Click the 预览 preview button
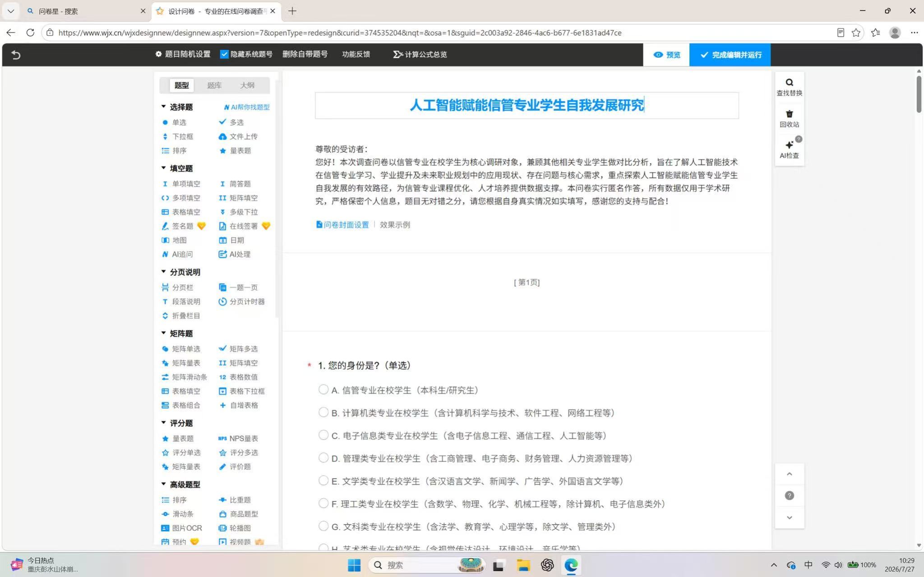The height and width of the screenshot is (577, 924). (666, 55)
